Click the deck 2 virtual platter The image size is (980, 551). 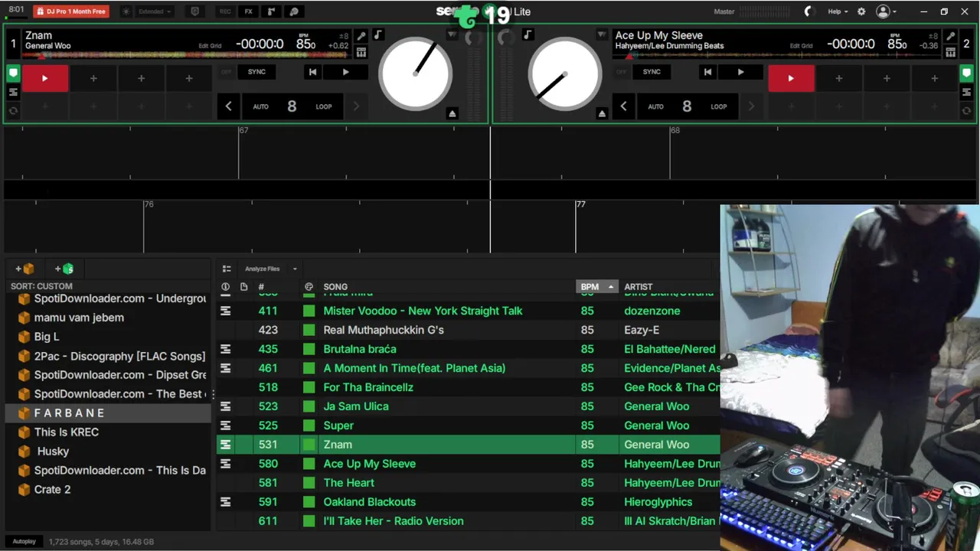coord(564,74)
